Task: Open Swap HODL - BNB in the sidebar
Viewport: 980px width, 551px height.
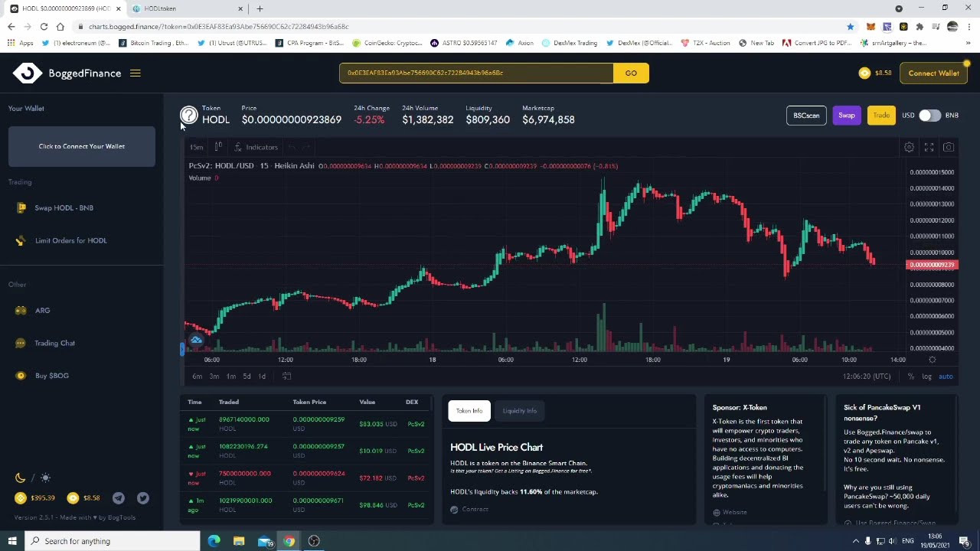Action: (64, 208)
